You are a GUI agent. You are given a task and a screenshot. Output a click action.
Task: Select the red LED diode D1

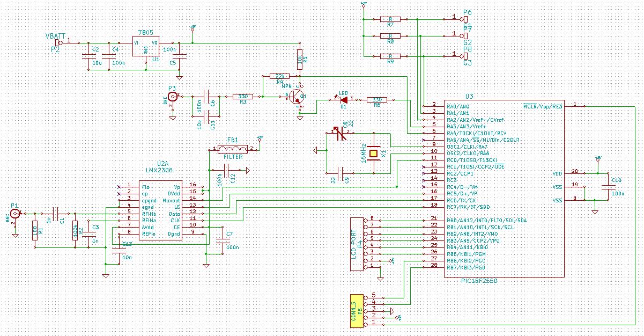click(x=343, y=99)
